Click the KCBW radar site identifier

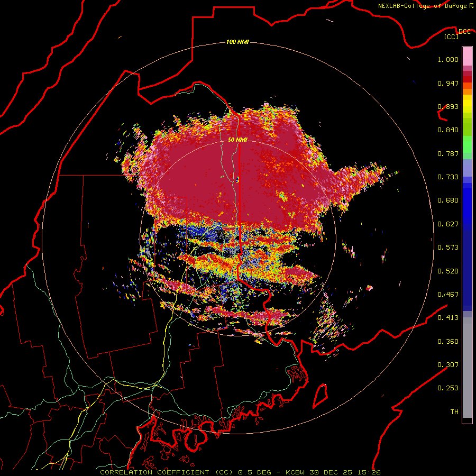(296, 472)
